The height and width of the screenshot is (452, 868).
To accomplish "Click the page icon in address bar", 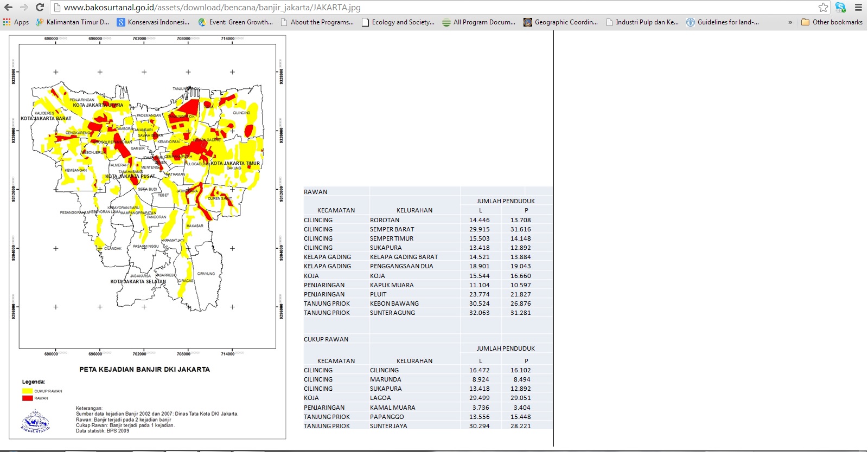I will click(x=57, y=8).
